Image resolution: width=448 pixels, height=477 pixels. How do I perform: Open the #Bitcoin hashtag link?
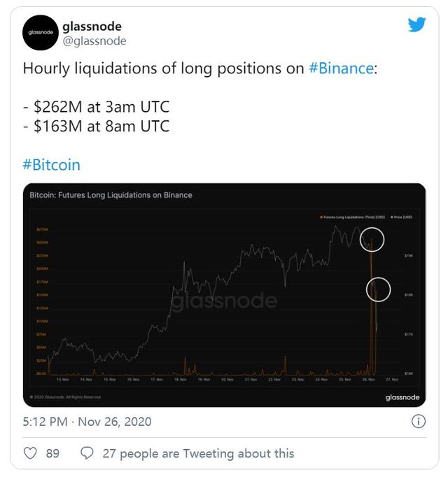point(52,165)
